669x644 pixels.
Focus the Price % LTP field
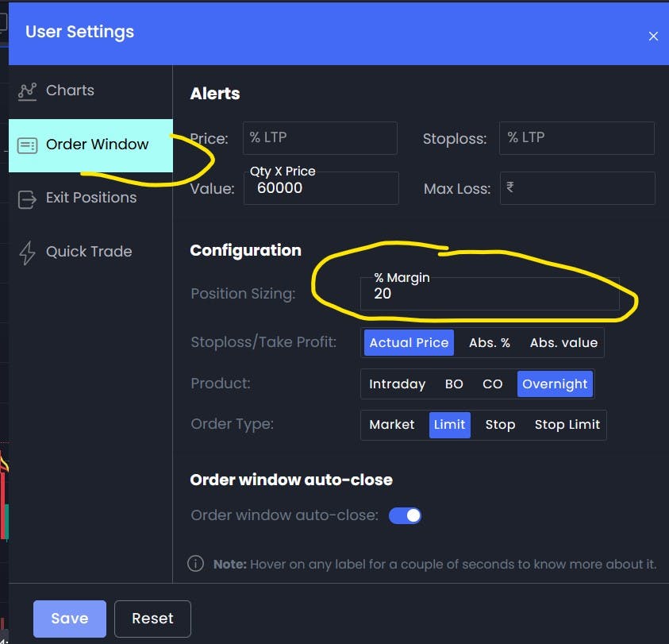coord(320,138)
